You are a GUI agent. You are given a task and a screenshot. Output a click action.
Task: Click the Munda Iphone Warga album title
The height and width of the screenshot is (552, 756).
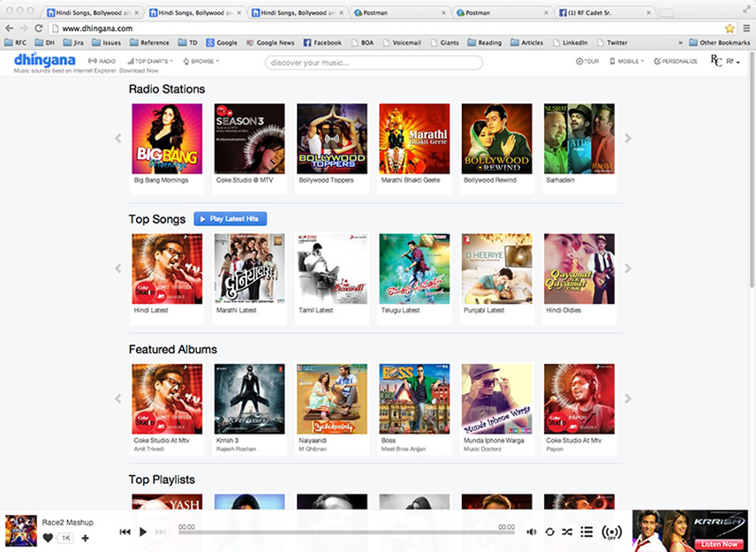(x=494, y=441)
